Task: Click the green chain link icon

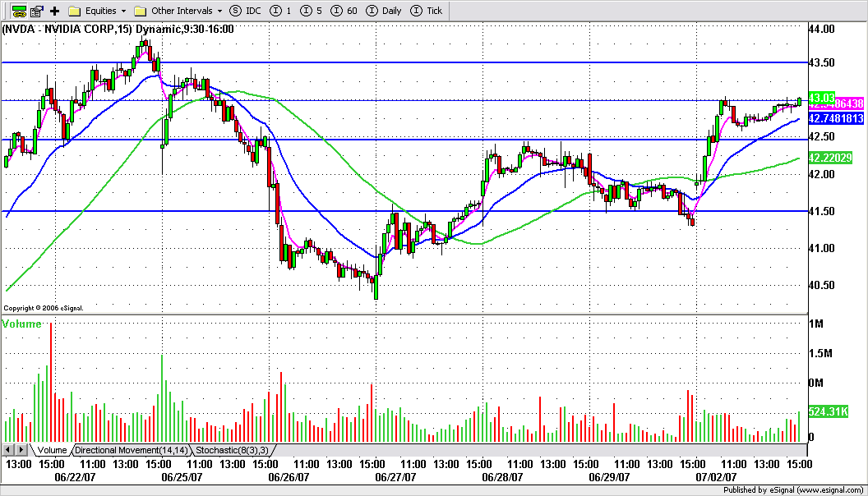Action: [19, 11]
